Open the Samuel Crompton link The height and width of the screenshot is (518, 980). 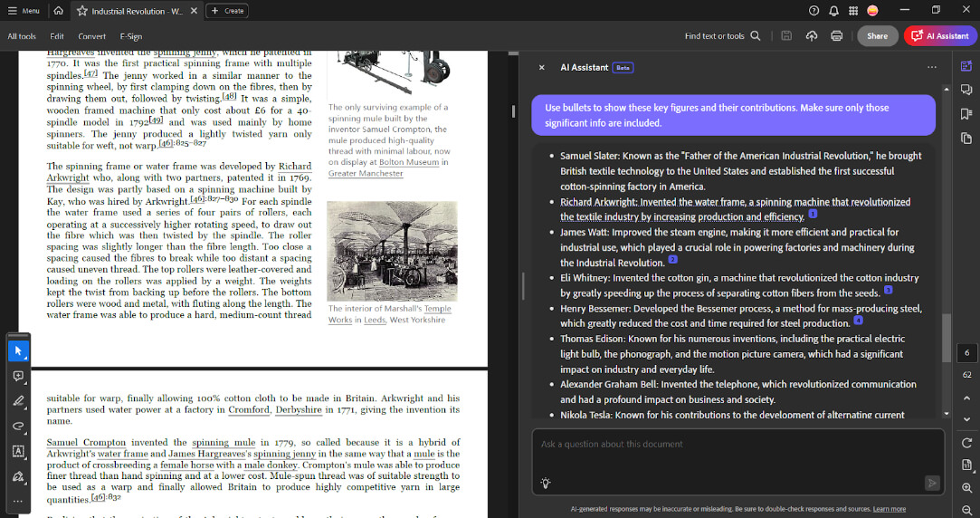pos(86,442)
